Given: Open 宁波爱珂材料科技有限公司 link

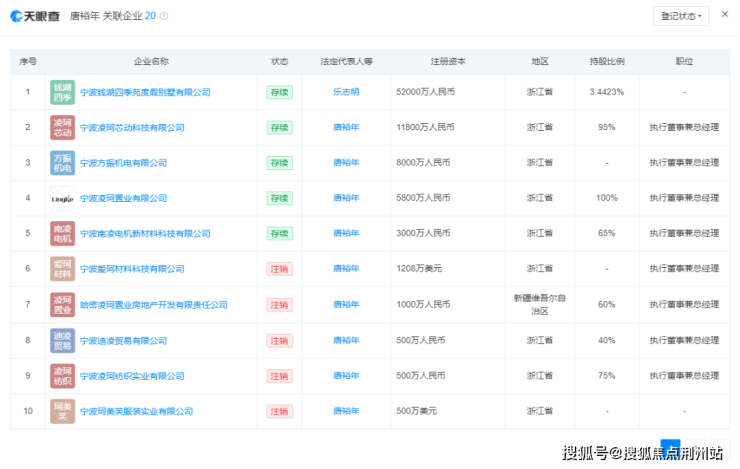Looking at the screenshot, I should point(132,269).
